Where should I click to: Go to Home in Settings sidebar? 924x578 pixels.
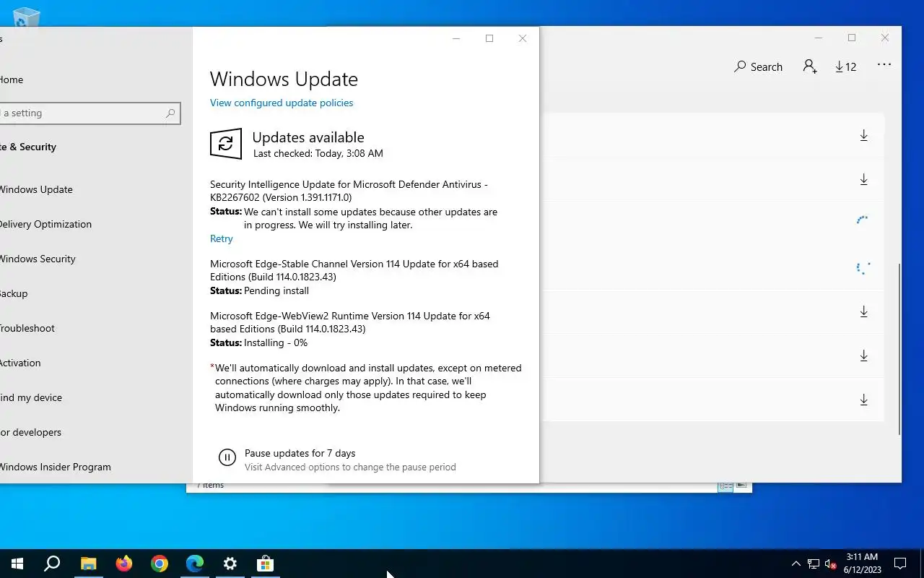tap(12, 79)
